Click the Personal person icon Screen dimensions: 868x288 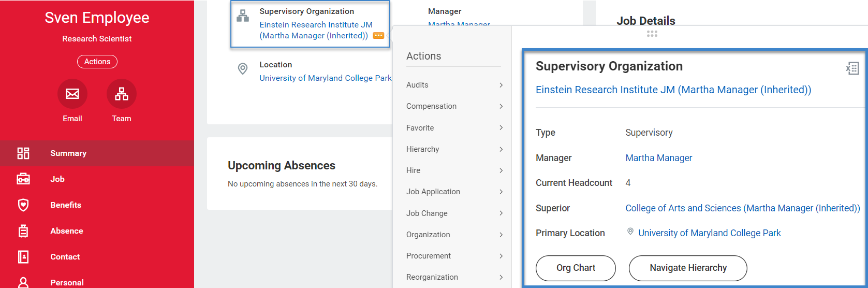23,282
